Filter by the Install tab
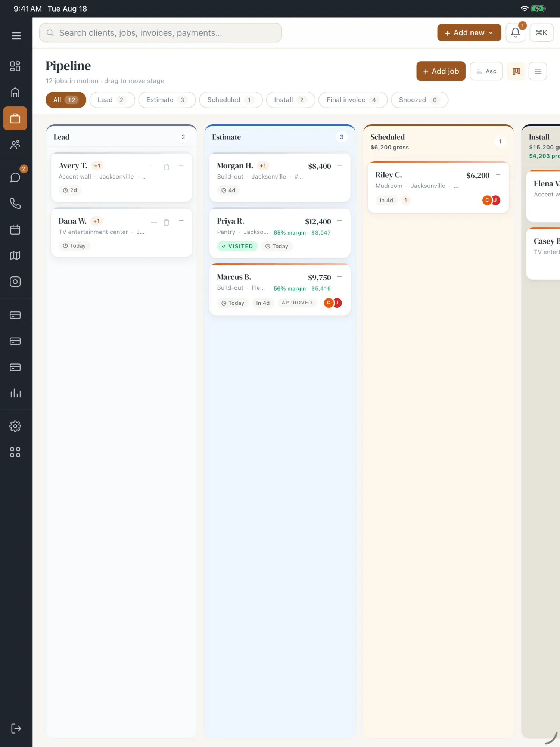This screenshot has width=560, height=747. click(x=290, y=100)
